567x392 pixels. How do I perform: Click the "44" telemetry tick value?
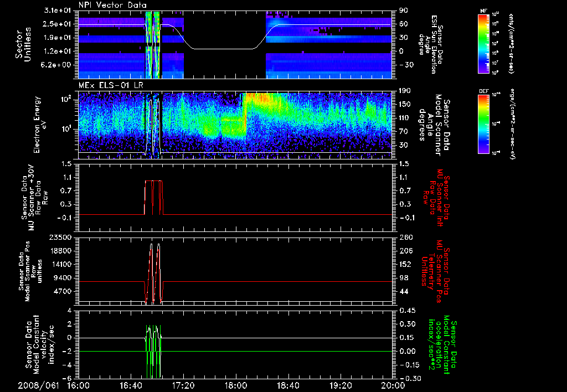point(404,291)
